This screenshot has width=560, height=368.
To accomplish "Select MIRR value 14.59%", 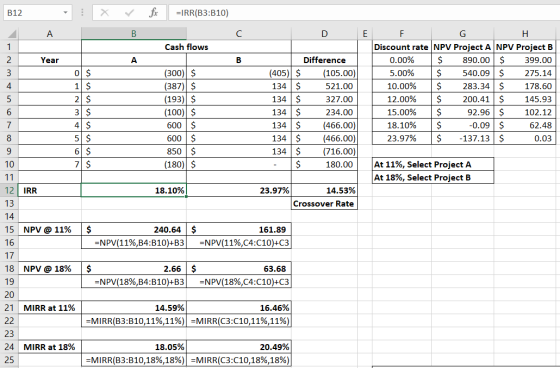I will pyautogui.click(x=134, y=308).
